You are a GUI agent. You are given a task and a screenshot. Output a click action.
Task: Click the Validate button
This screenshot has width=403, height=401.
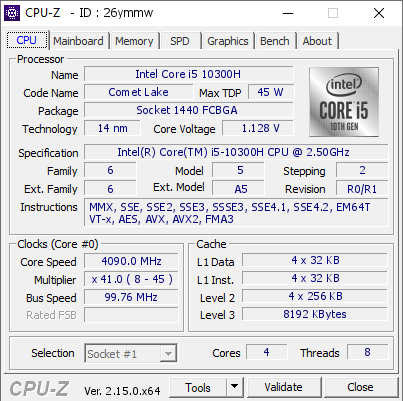coord(283,387)
